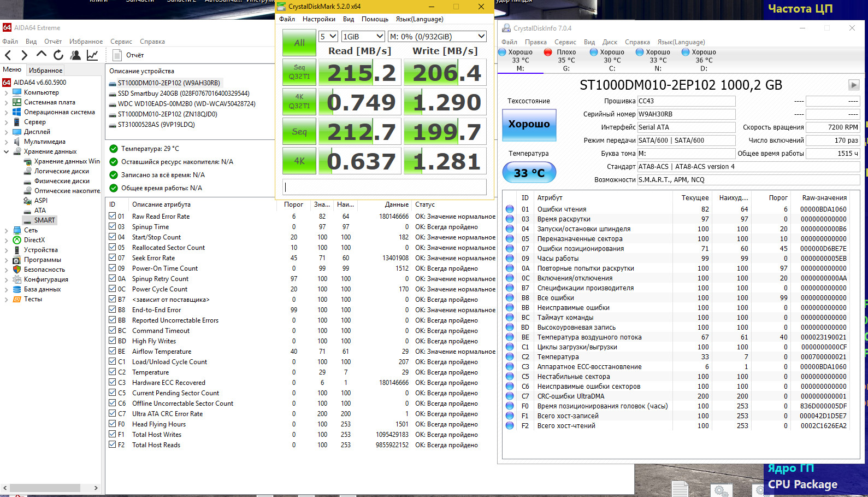
Task: Expand Системная плата tree node
Action: (6, 102)
